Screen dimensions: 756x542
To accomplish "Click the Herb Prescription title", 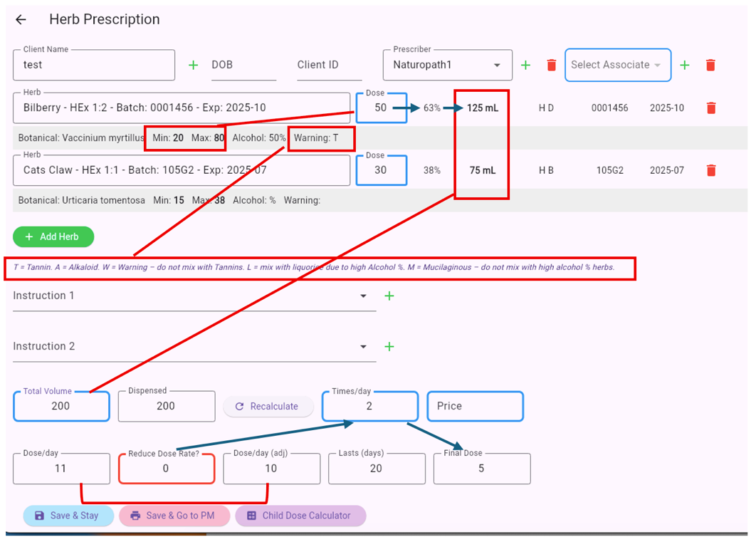I will pyautogui.click(x=104, y=19).
